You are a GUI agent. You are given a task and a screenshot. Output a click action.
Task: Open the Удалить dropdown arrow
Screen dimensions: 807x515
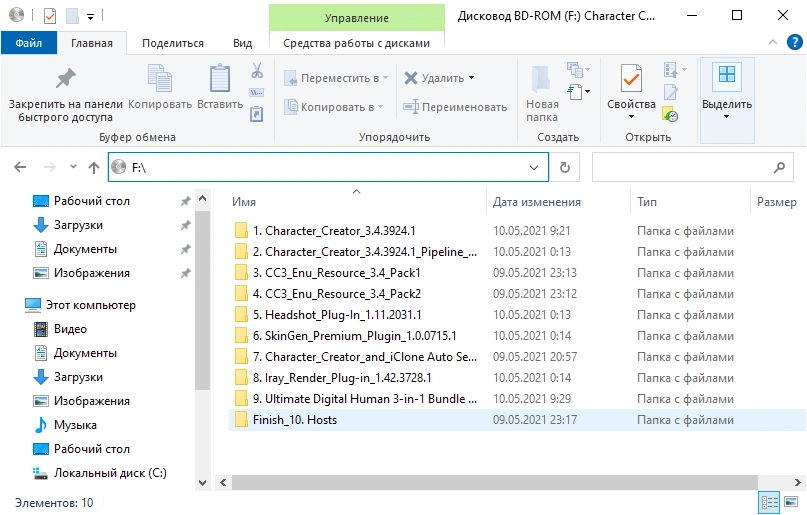click(471, 78)
